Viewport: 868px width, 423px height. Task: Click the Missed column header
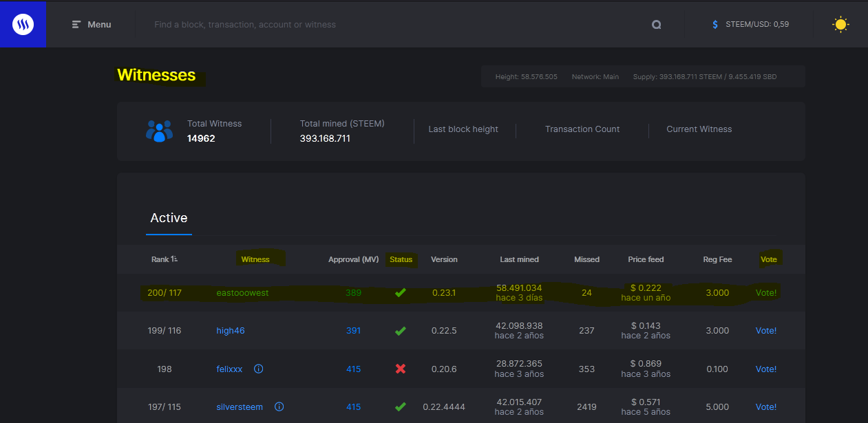(x=586, y=259)
